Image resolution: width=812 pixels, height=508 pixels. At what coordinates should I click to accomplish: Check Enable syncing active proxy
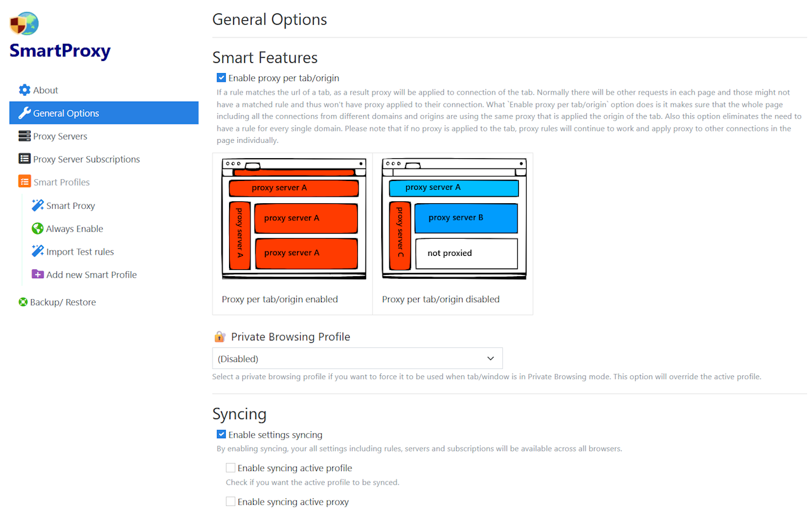pyautogui.click(x=231, y=501)
